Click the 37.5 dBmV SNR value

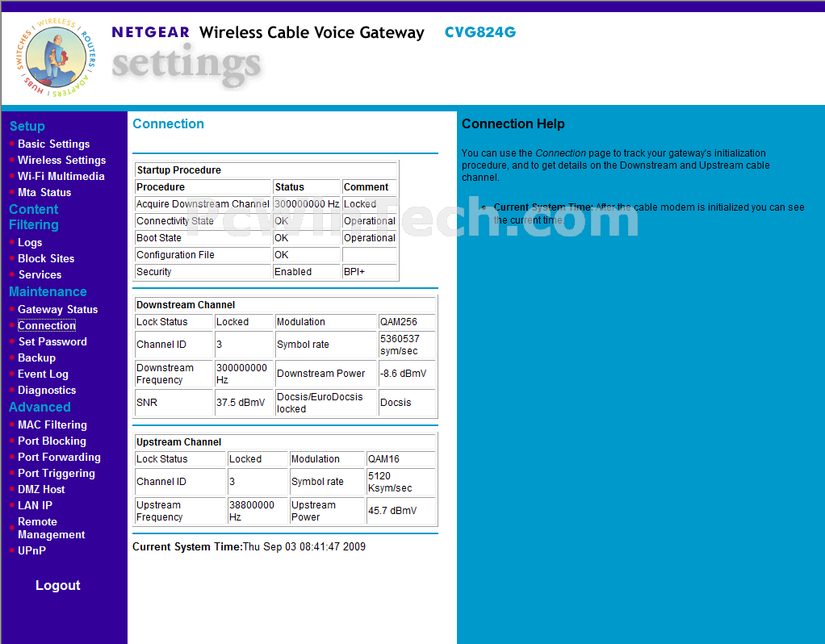point(244,403)
